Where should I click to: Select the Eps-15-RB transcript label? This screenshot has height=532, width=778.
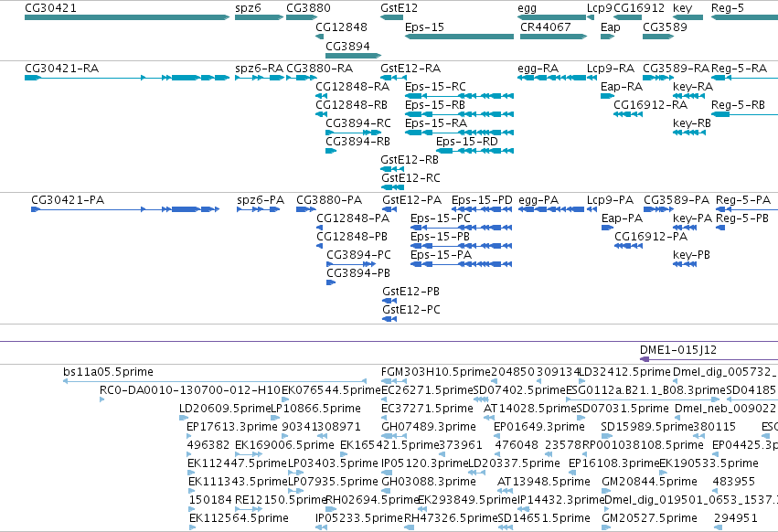pos(434,105)
